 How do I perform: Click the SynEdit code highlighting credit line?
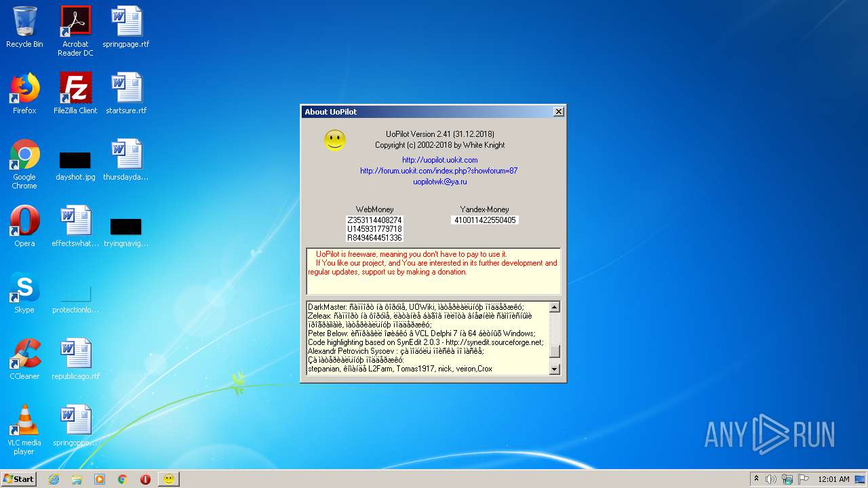point(426,342)
